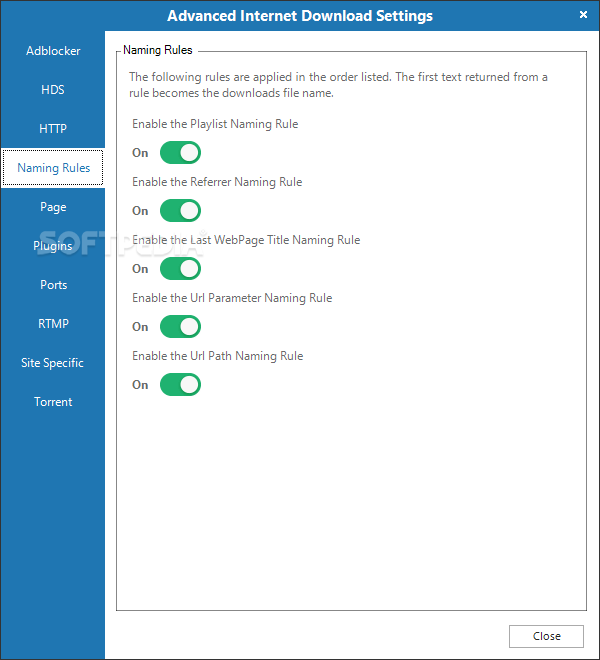
Task: Click the 'Advanced Internet Download Settings' title
Action: pyautogui.click(x=300, y=16)
